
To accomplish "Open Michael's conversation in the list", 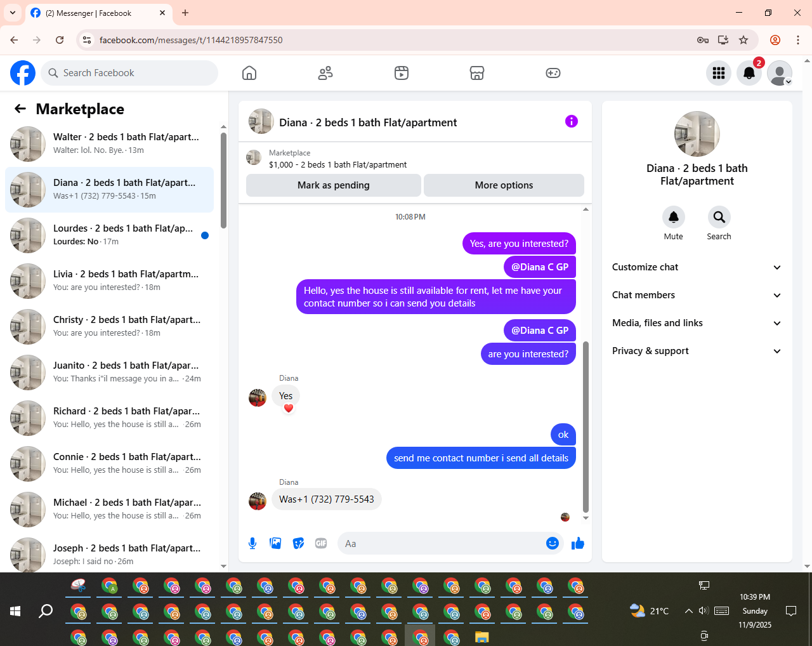I will [109, 510].
